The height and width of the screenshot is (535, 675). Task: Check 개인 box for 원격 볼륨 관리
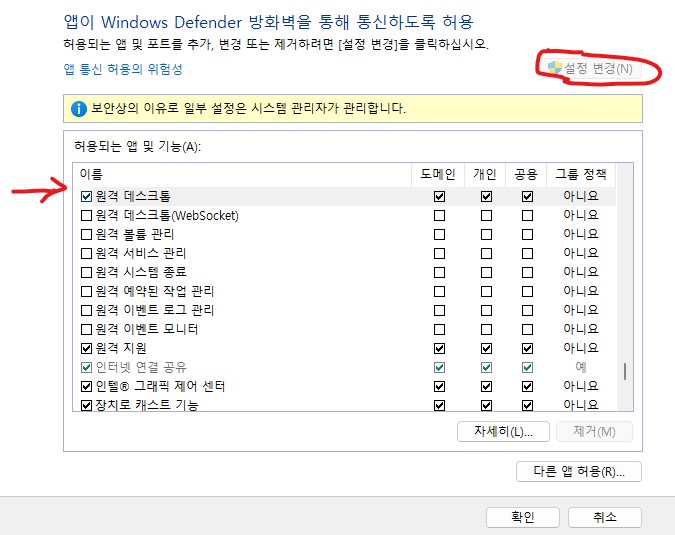486,235
